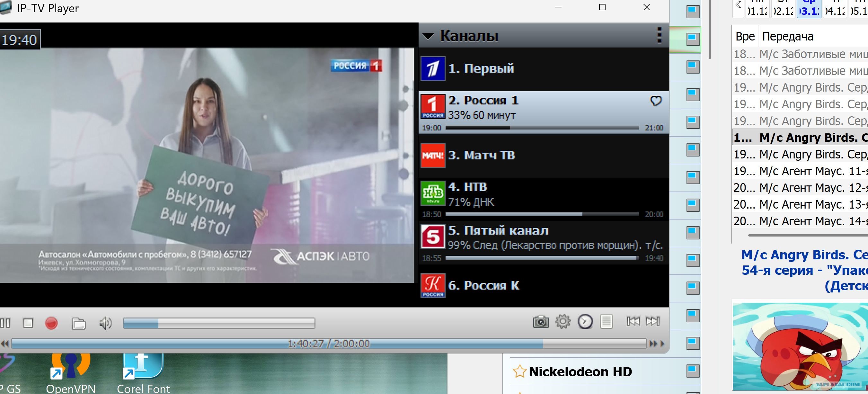Open the scheduler clock icon

coord(585,322)
